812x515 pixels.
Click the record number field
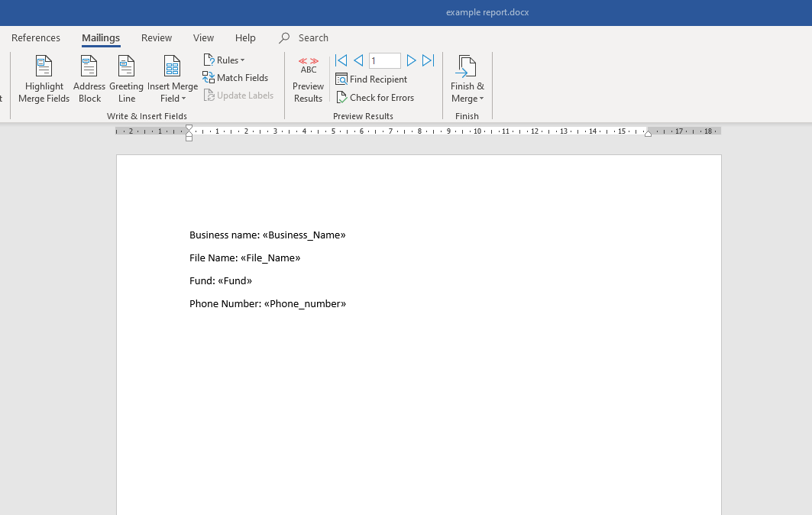tap(385, 60)
